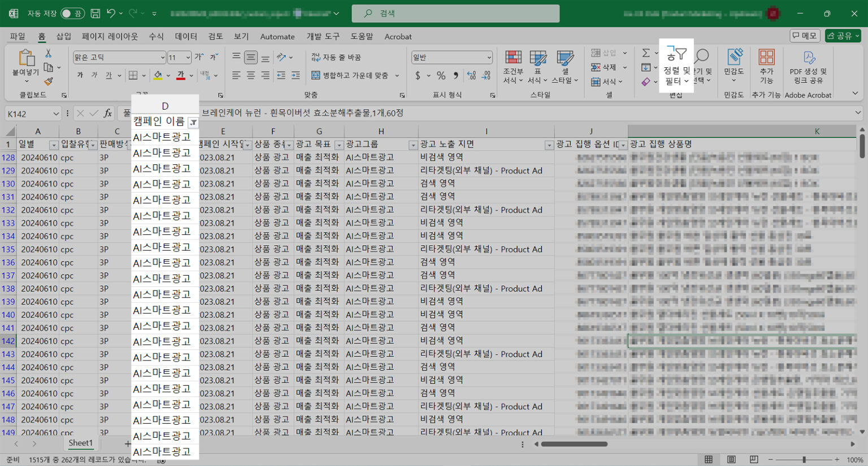Click the red font color icon
The height and width of the screenshot is (466, 868).
click(x=181, y=75)
